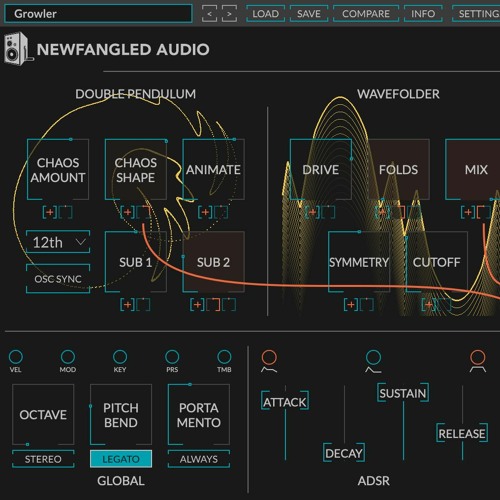Select the rightmost orange modulator circle
The image size is (500, 500).
[x=478, y=357]
